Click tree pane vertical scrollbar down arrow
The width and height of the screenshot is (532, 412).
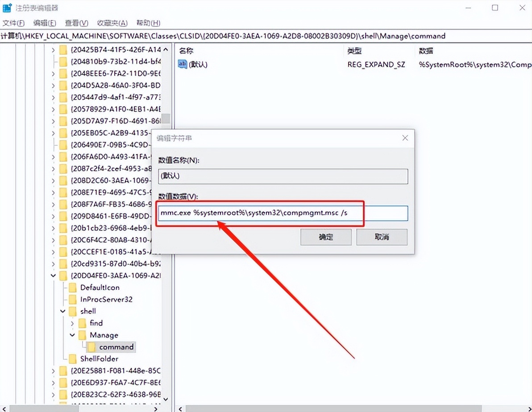[166, 399]
